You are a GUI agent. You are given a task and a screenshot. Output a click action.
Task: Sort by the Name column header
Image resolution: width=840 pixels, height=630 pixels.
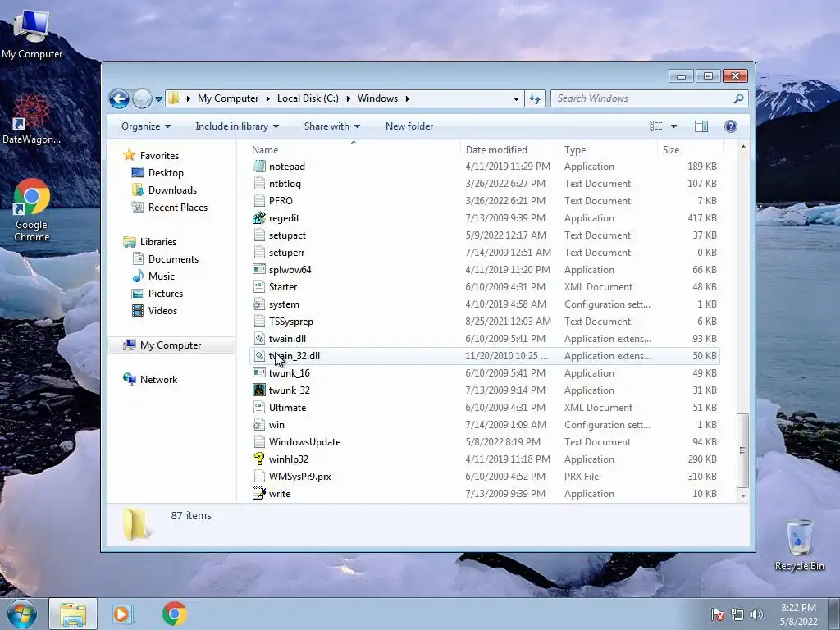(x=265, y=150)
